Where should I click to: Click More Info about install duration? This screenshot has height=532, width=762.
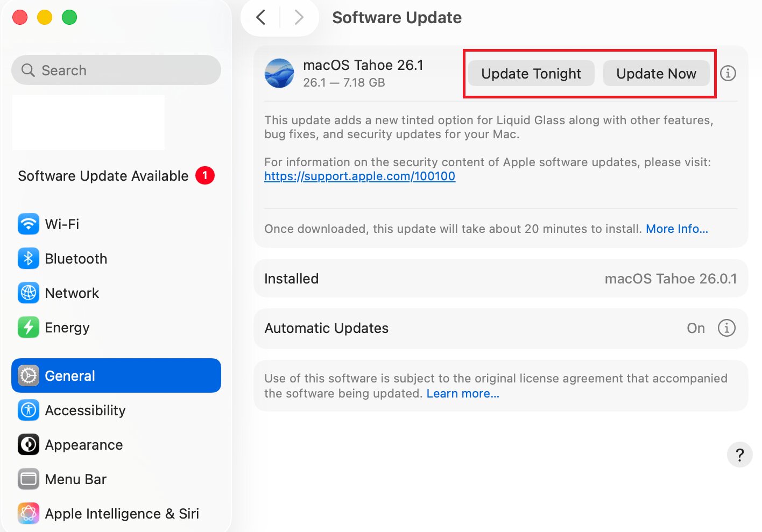coord(677,229)
